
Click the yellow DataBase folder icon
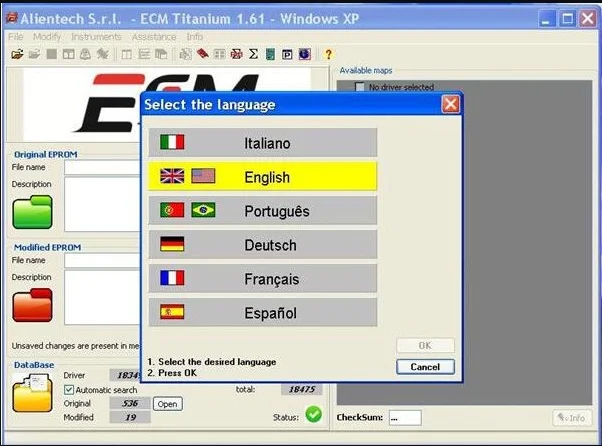(32, 393)
